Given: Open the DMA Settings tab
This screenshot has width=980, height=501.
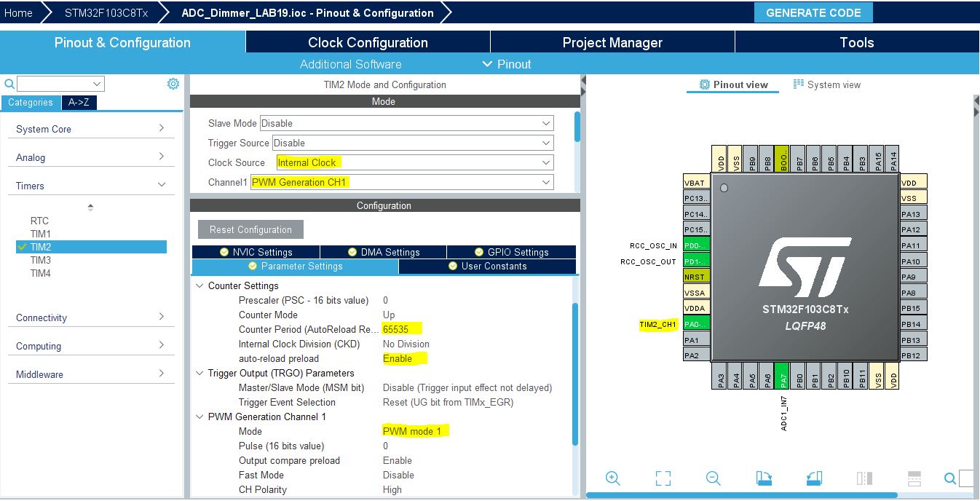Looking at the screenshot, I should [x=383, y=252].
